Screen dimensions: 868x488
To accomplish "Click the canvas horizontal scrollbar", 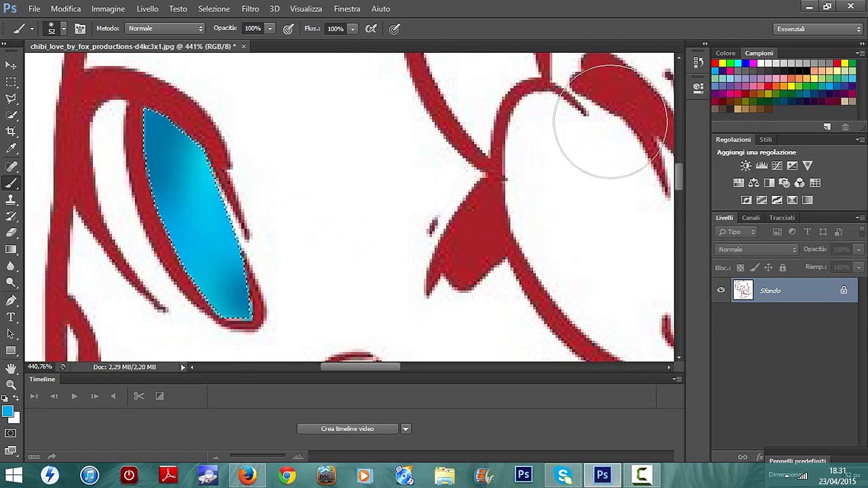I will tap(361, 367).
